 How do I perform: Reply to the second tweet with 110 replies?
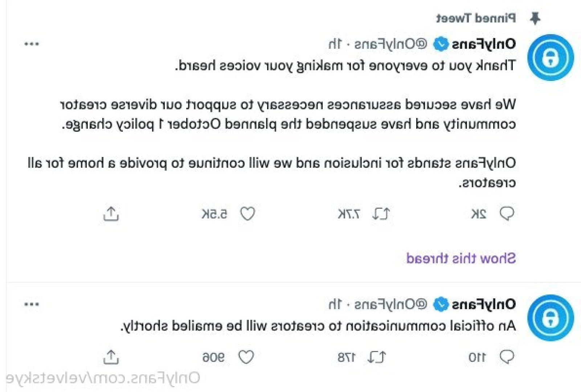507,357
